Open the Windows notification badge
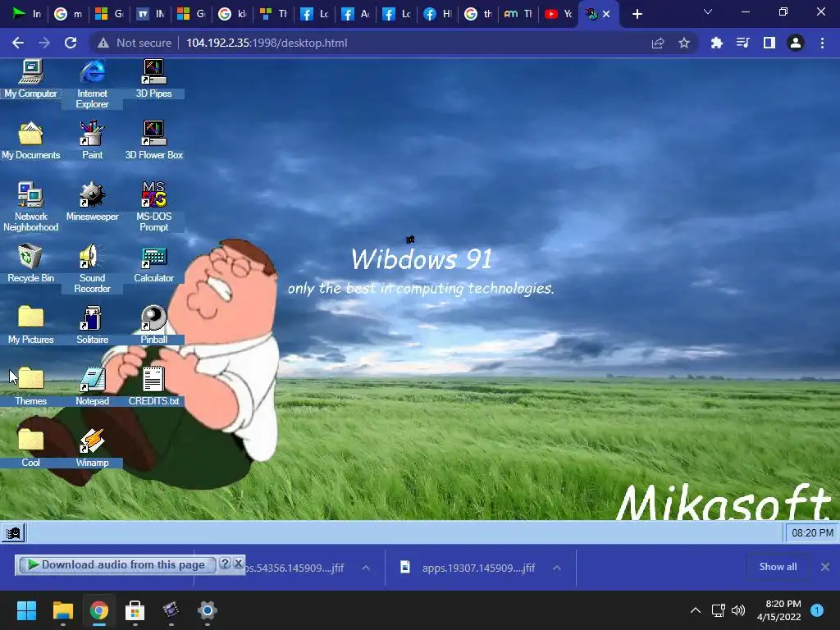This screenshot has height=630, width=840. click(x=817, y=610)
